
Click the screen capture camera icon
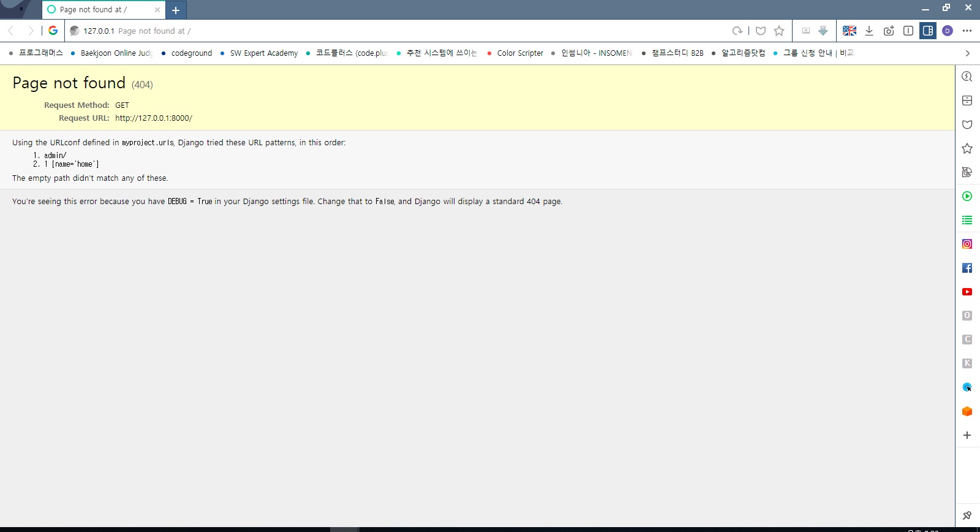click(x=889, y=31)
